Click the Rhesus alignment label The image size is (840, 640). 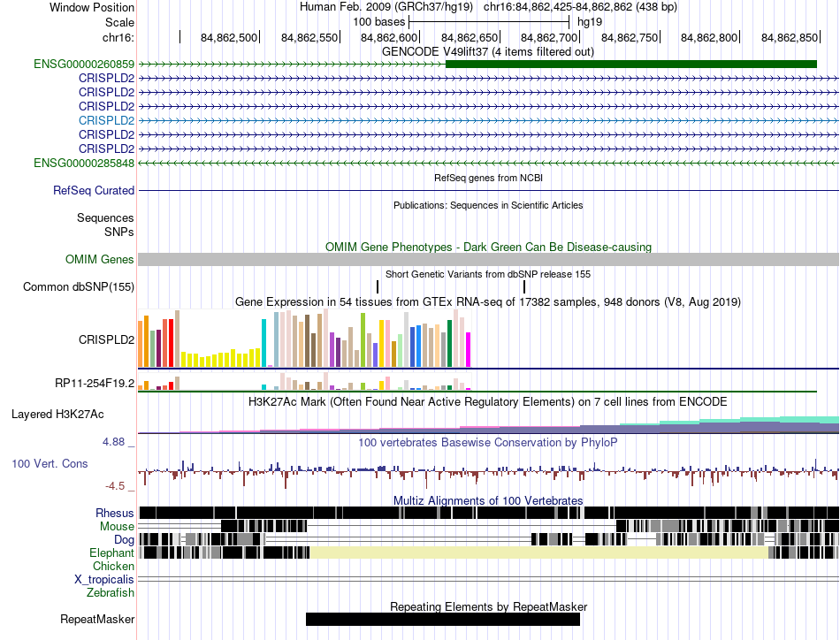tap(114, 513)
